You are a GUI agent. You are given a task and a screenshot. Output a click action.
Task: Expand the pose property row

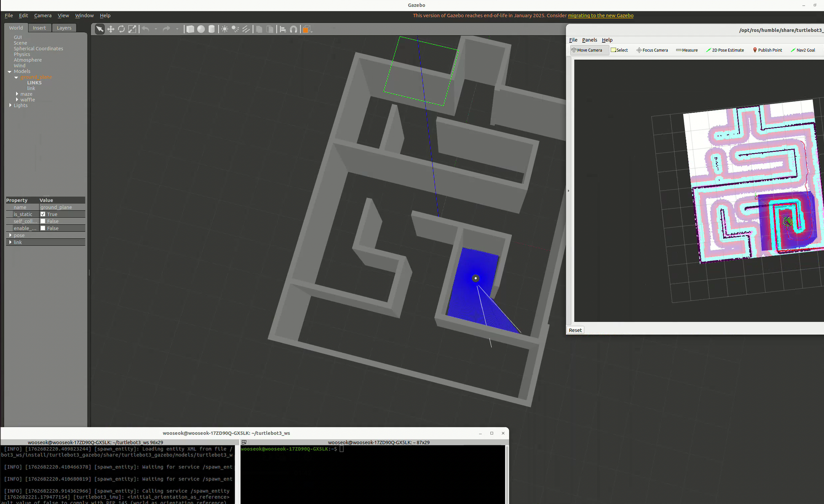(10, 235)
